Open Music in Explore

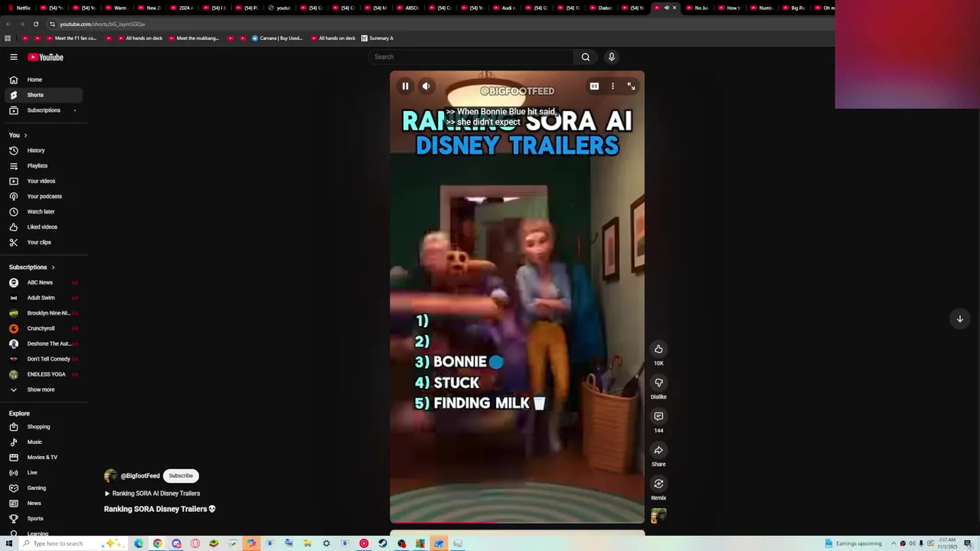44,442
